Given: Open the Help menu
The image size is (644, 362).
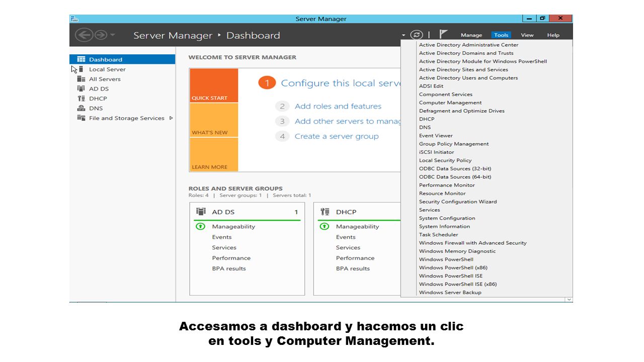Looking at the screenshot, I should pos(553,35).
